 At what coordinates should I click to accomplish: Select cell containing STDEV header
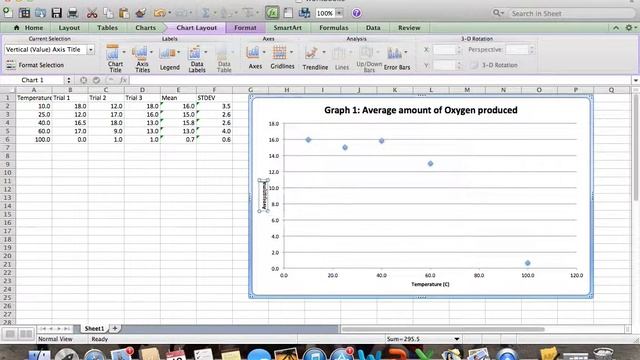coord(214,98)
